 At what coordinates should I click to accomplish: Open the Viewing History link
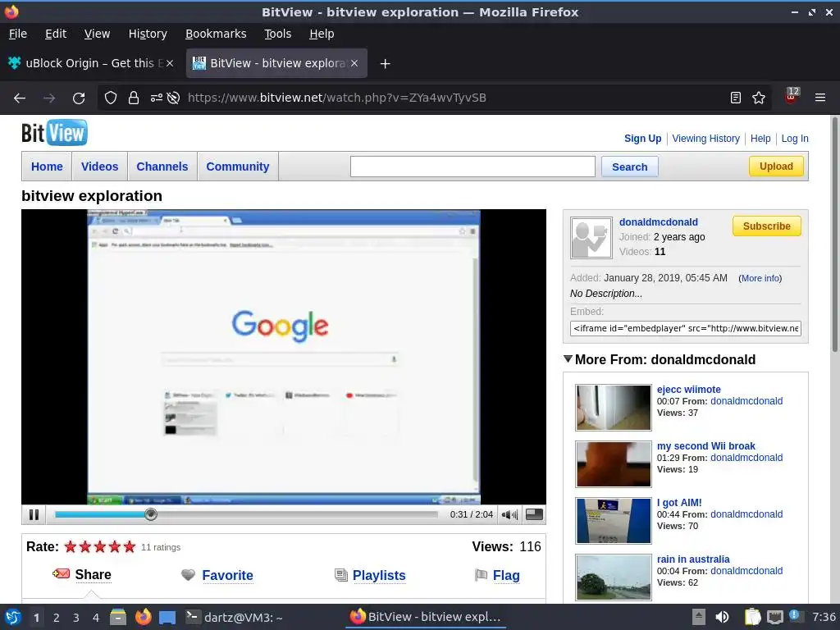tap(705, 138)
